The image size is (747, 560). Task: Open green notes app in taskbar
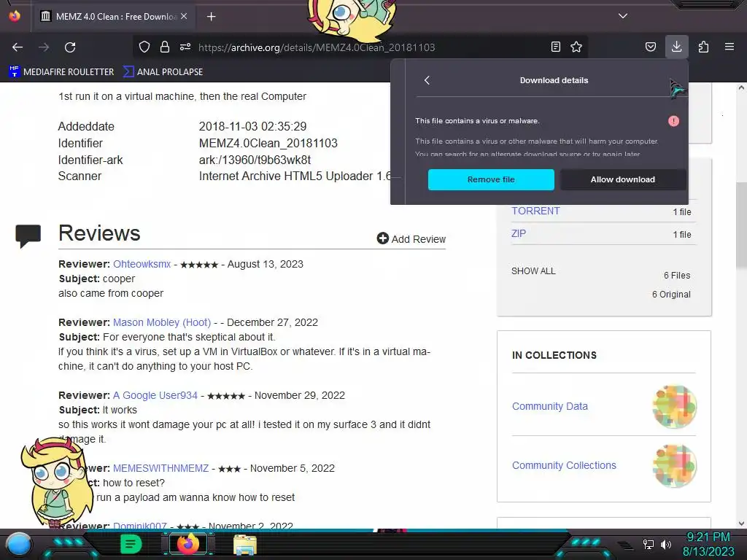click(131, 544)
